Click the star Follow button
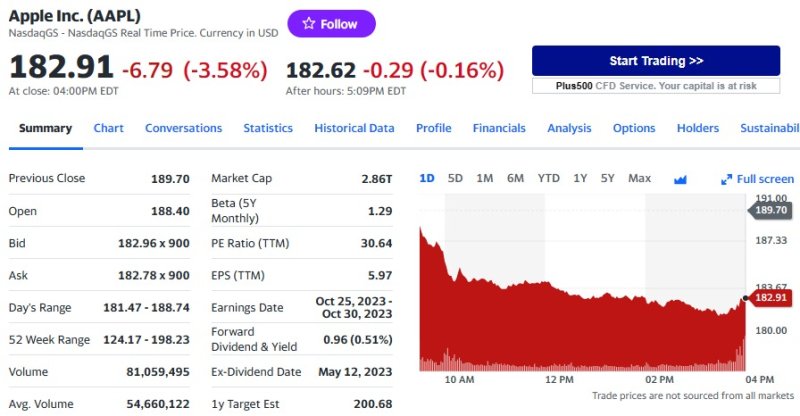800x416 pixels. point(331,24)
